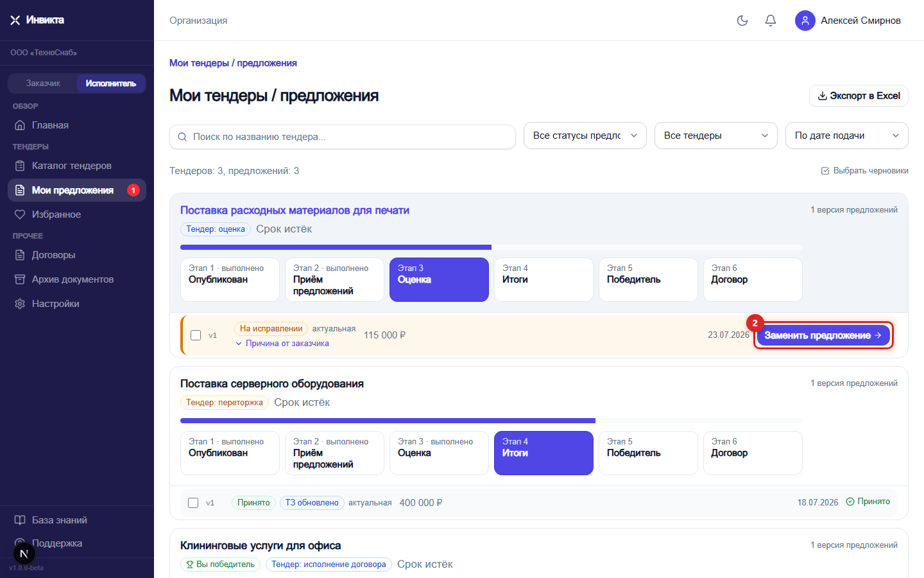Image resolution: width=924 pixels, height=578 pixels.
Task: Click the База знаний book icon
Action: tap(20, 520)
